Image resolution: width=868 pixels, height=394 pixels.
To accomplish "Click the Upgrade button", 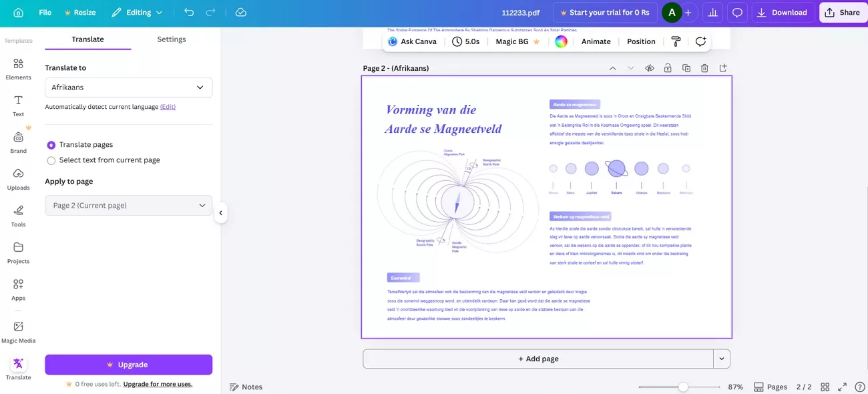I will 128,365.
